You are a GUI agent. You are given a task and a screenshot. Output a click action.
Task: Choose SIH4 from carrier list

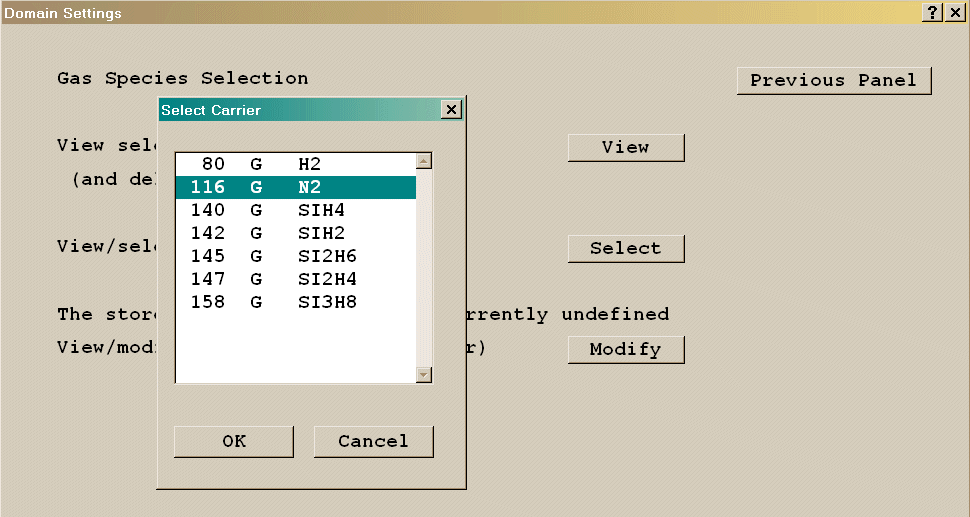pyautogui.click(x=295, y=210)
